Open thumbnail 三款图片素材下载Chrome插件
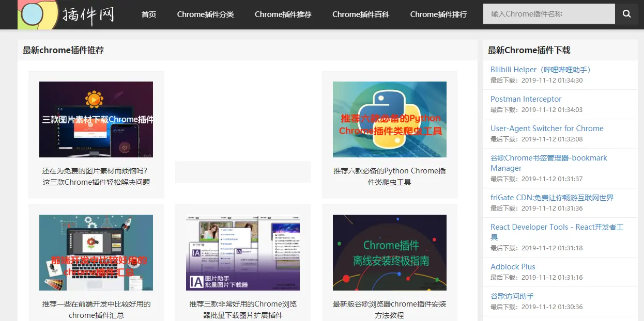This screenshot has height=321, width=644. click(96, 119)
